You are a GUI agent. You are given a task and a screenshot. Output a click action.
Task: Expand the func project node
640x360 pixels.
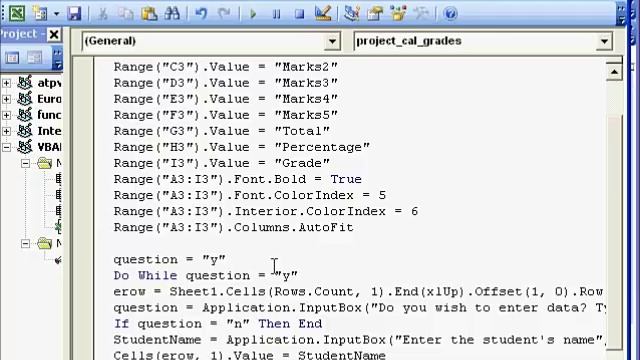(x=6, y=116)
